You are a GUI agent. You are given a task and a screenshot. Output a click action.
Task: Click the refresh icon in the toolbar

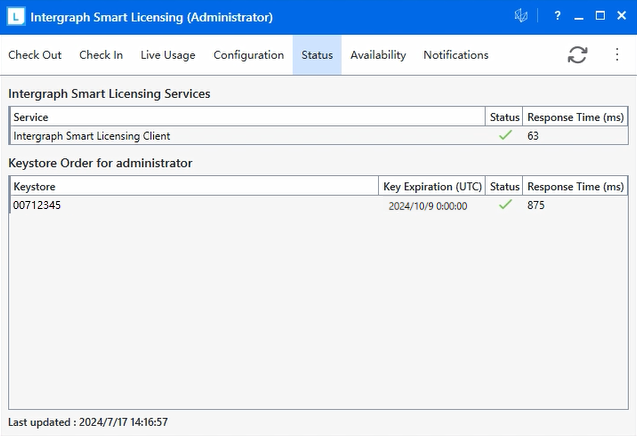pos(577,55)
